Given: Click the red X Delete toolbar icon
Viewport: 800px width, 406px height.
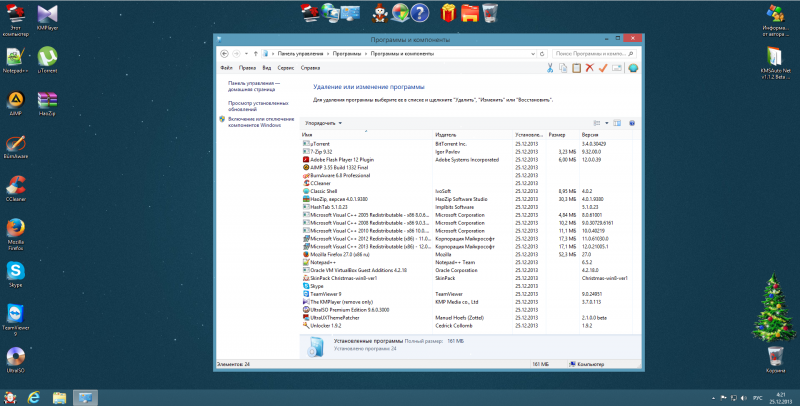Looking at the screenshot, I should click(x=590, y=68).
